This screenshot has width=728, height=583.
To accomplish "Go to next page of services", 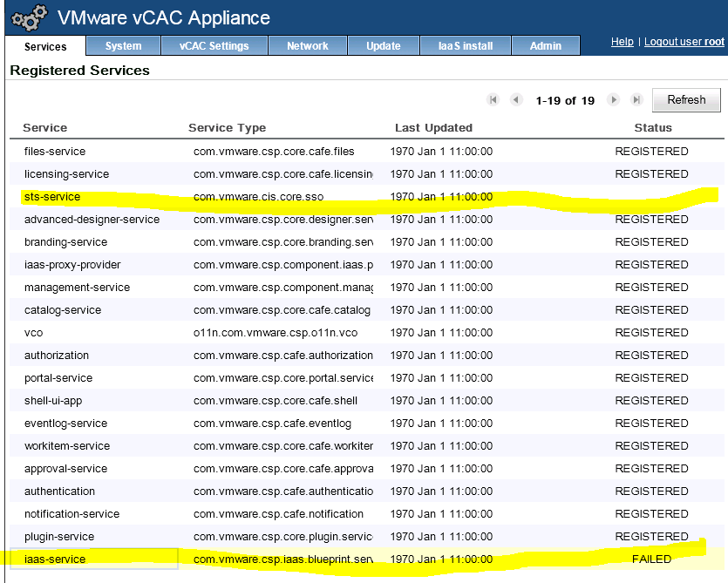I will [613, 100].
